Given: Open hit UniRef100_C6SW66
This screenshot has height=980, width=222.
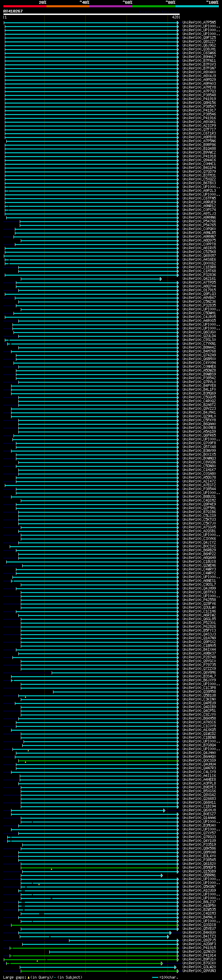Looking at the screenshot, I should [x=199, y=53].
